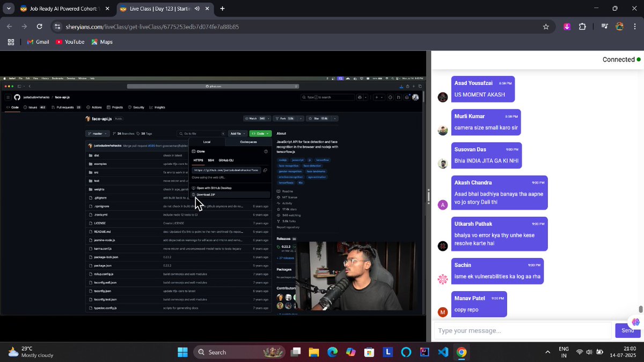Click the colorful floating icon above Send
Image resolution: width=644 pixels, height=362 pixels.
pyautogui.click(x=635, y=322)
